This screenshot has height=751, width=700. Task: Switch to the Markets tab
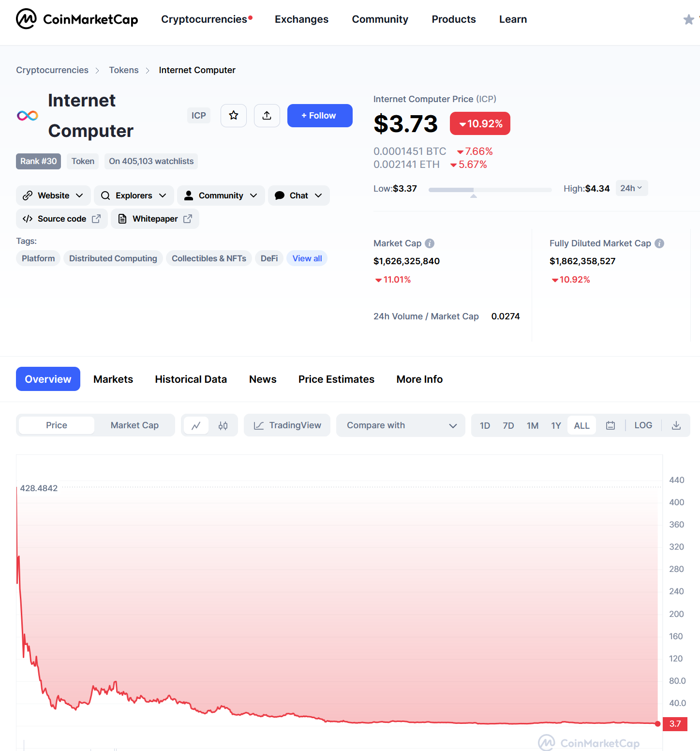click(113, 379)
